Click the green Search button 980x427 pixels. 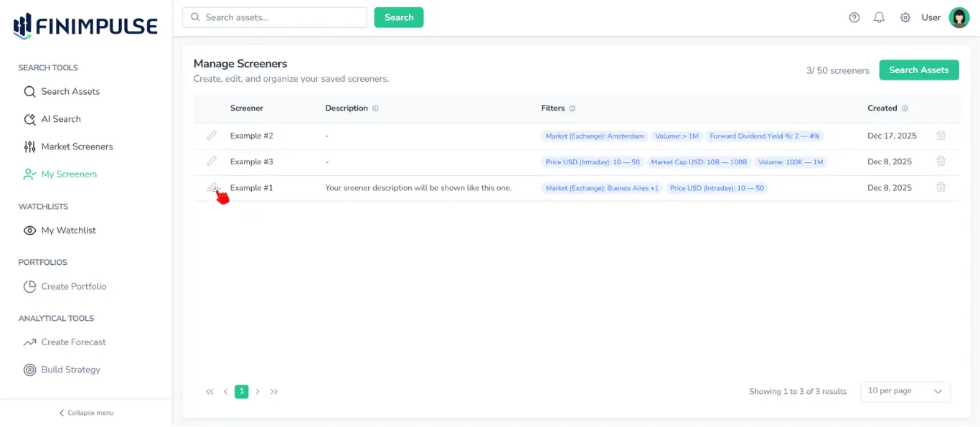pos(398,16)
